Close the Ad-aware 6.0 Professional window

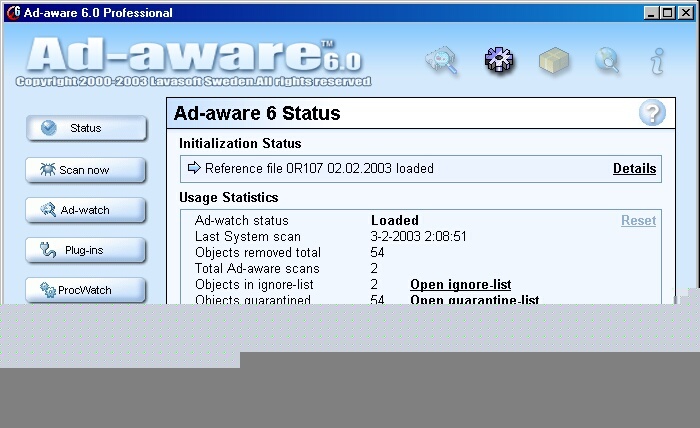point(685,12)
